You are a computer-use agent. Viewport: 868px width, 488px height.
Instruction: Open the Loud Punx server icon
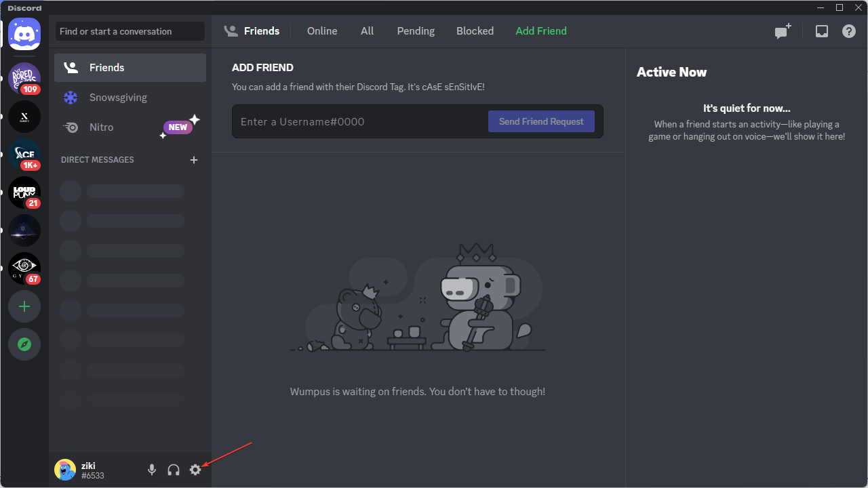point(24,192)
